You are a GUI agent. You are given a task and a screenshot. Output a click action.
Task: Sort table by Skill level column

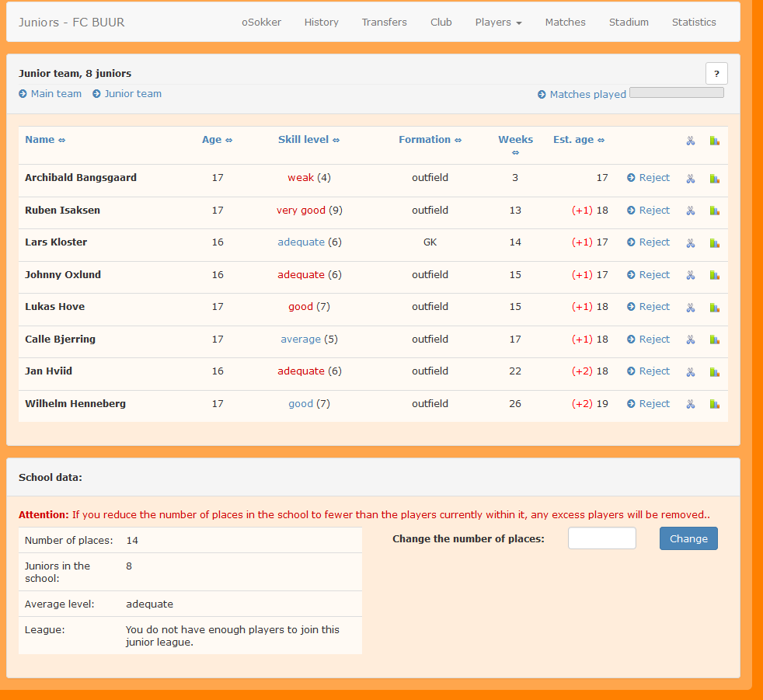(308, 140)
